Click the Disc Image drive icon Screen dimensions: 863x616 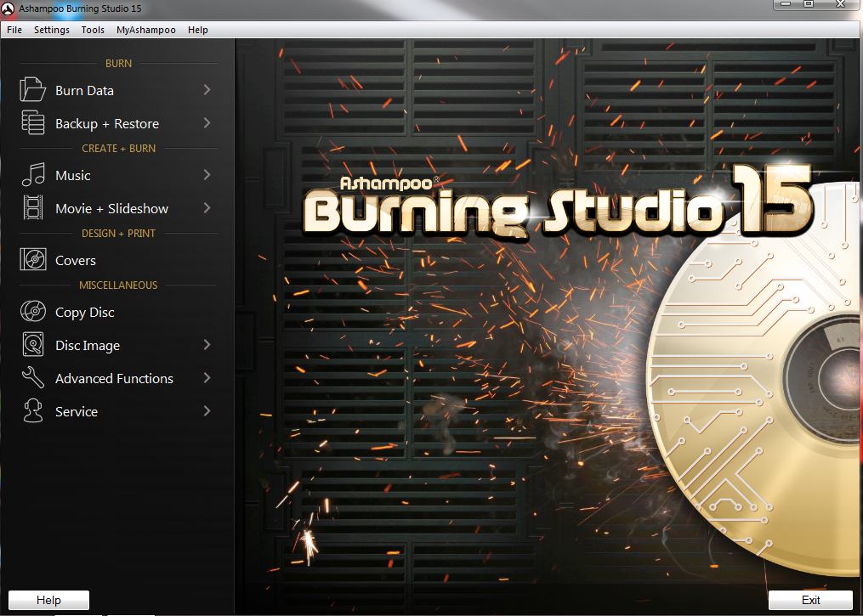(x=33, y=344)
